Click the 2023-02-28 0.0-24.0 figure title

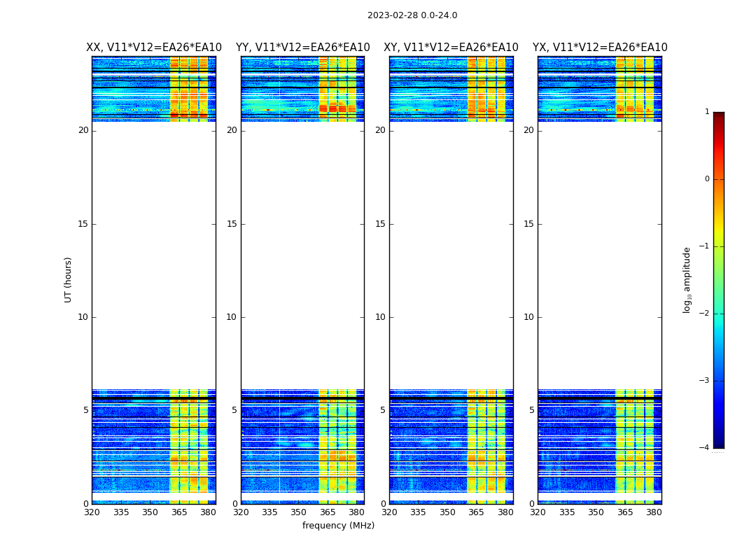tap(412, 15)
